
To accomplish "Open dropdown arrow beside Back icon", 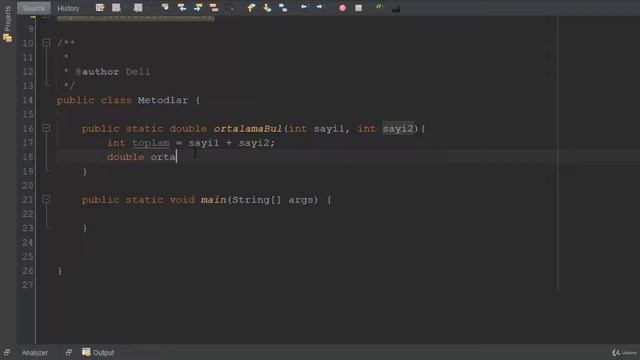I will (125, 8).
